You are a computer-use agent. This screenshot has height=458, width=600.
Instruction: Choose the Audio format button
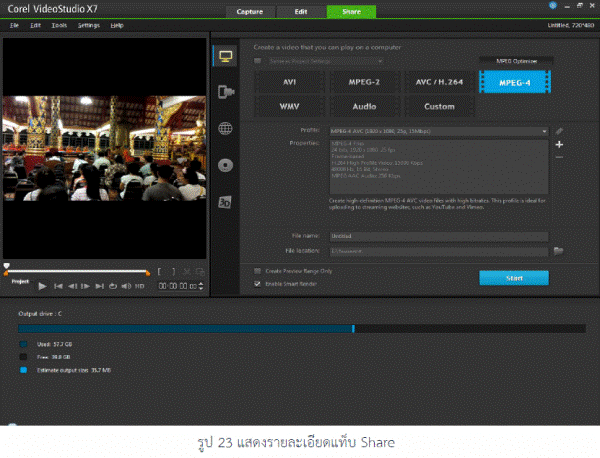pos(364,106)
